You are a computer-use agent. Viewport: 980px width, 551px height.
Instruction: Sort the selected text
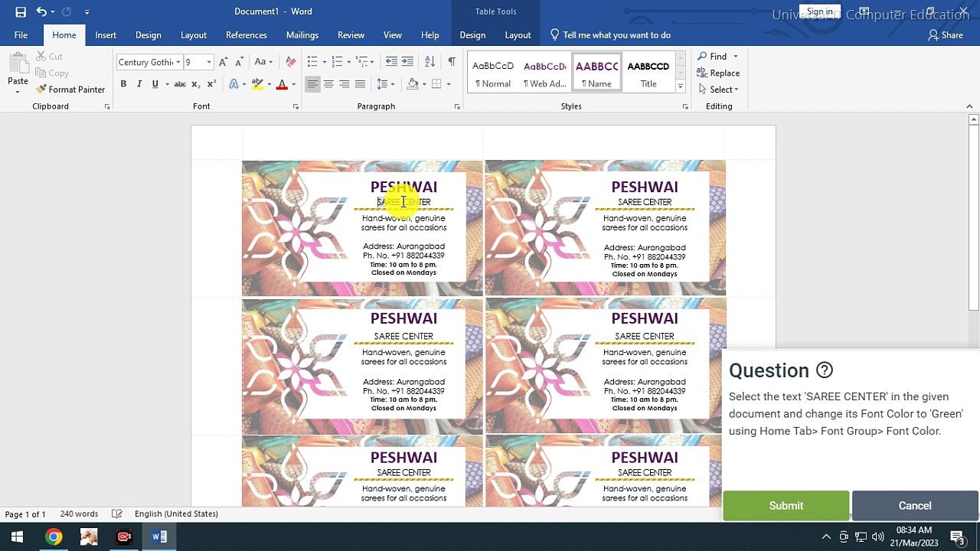[x=430, y=62]
